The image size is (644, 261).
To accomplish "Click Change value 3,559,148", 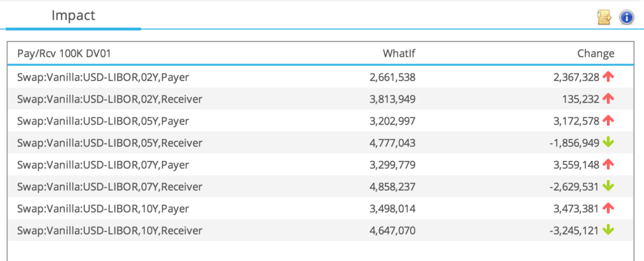I will [x=576, y=165].
